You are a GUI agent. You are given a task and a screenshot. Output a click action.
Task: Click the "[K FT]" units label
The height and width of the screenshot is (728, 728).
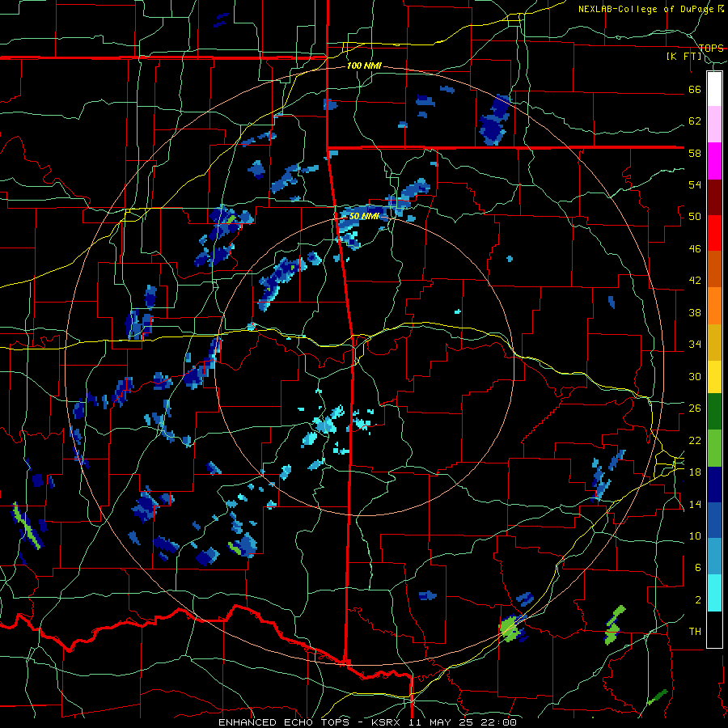coord(684,57)
